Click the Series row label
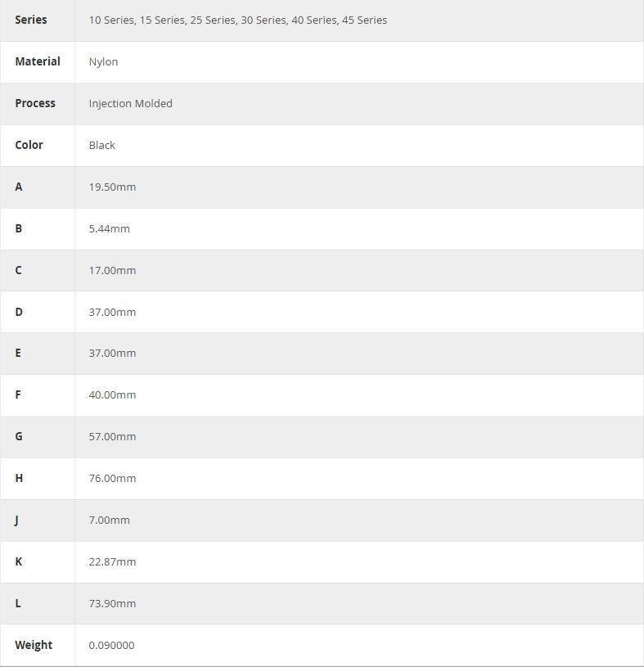The width and height of the screenshot is (644, 667). pos(31,20)
